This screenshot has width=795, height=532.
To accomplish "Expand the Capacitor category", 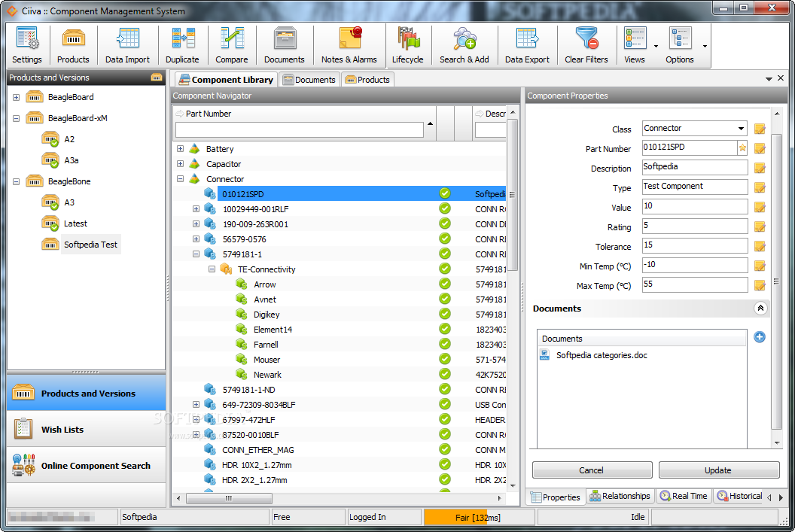I will (x=180, y=163).
